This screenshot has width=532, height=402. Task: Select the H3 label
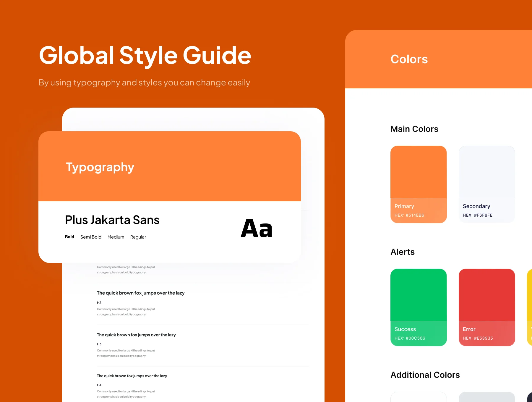(99, 344)
